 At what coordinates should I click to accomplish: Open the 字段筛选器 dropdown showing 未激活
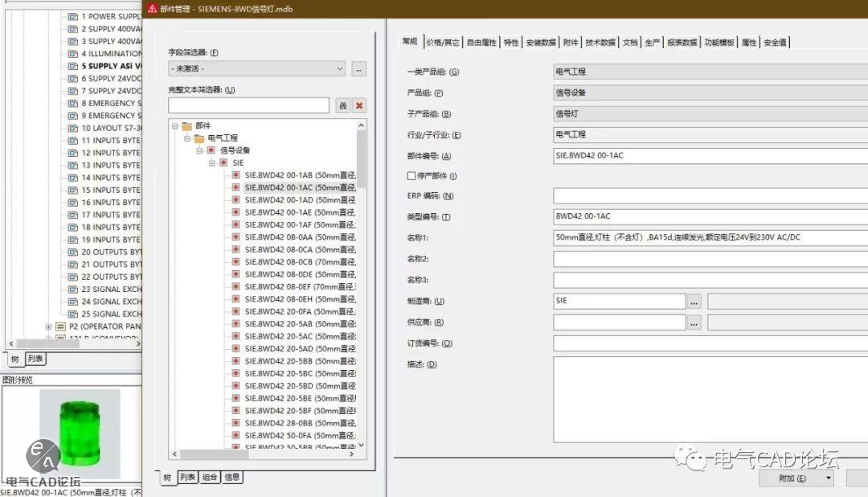point(257,68)
